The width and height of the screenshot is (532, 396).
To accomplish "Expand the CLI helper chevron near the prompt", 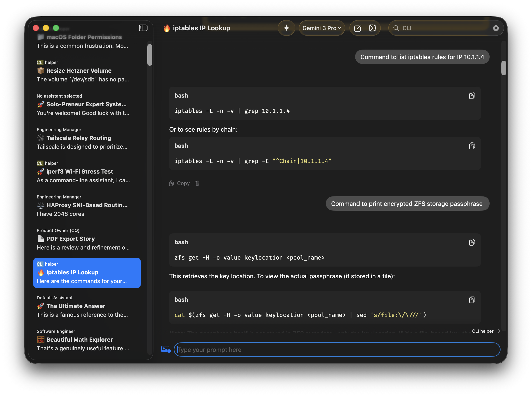I will [x=499, y=331].
